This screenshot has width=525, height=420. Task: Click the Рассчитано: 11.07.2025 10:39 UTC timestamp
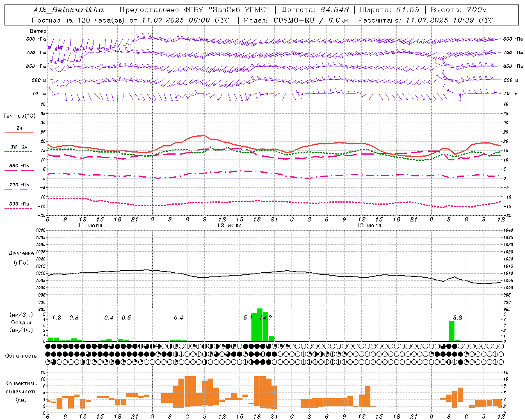pyautogui.click(x=426, y=20)
